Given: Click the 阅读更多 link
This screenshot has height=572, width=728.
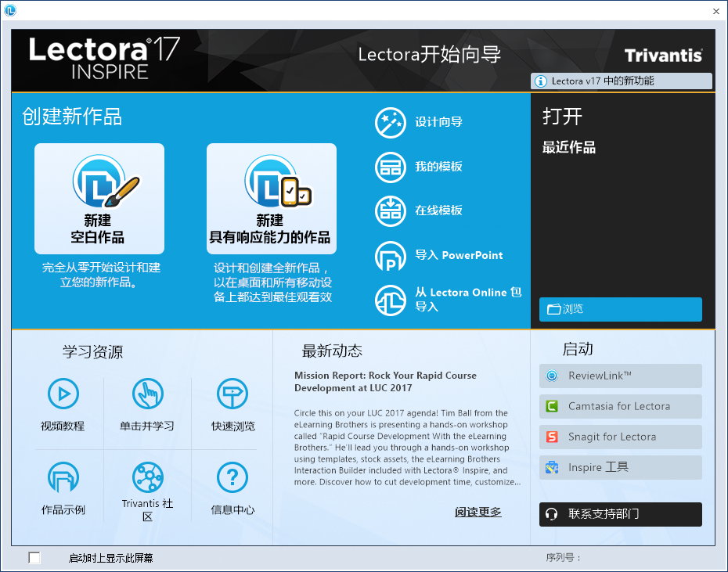Looking at the screenshot, I should click(478, 512).
